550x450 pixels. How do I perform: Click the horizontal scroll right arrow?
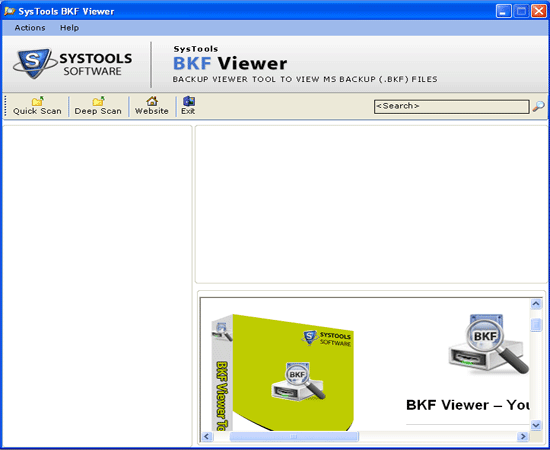pos(523,436)
